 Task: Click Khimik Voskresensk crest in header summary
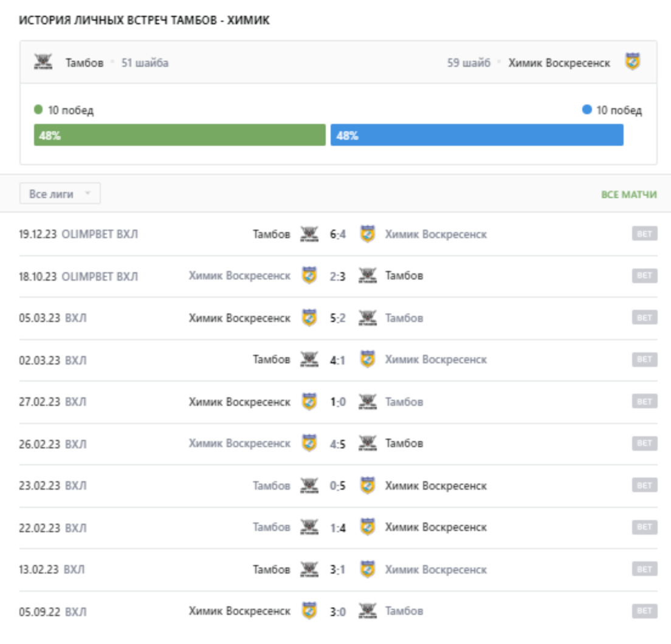(633, 62)
